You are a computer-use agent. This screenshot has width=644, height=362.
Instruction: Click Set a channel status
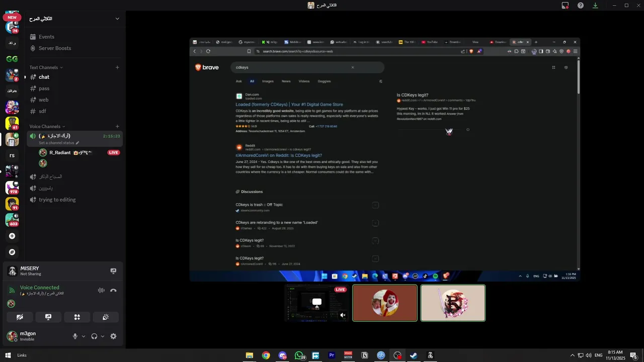point(59,143)
